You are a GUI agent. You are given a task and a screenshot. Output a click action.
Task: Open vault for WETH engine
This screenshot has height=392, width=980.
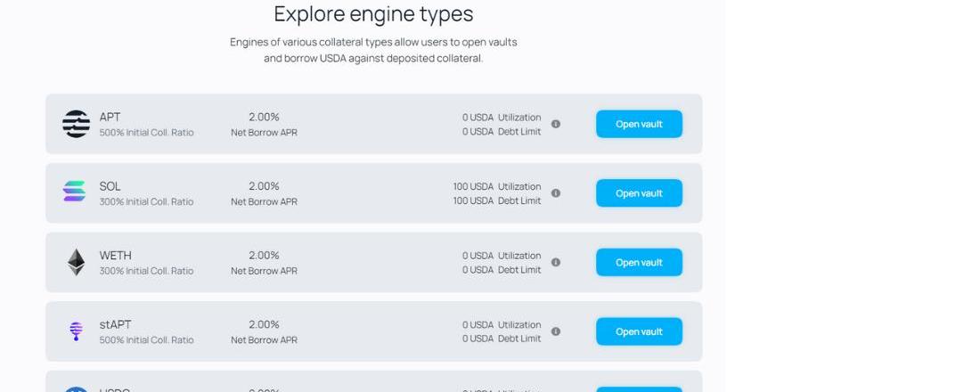tap(639, 262)
